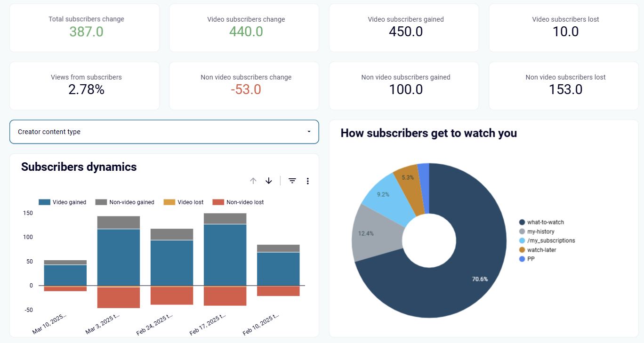Expand the Creator content type dropdown

coord(164,132)
